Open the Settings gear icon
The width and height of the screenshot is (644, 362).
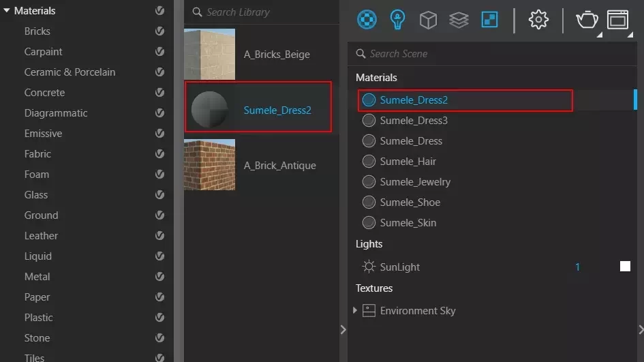click(x=538, y=19)
